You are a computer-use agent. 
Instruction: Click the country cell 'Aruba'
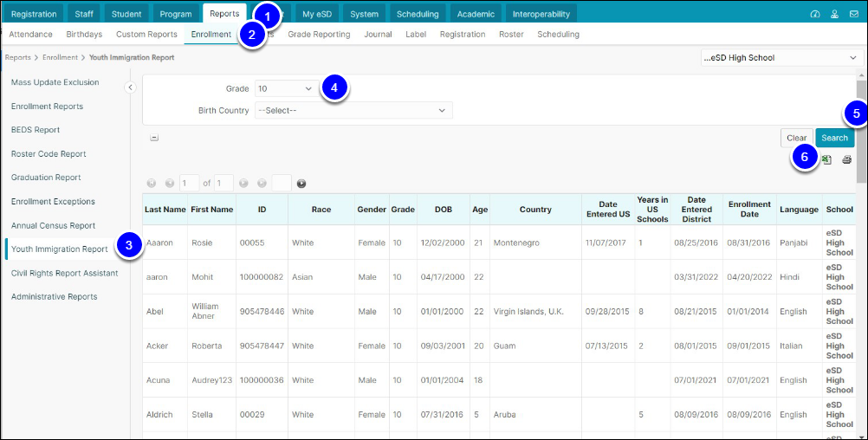pyautogui.click(x=504, y=414)
